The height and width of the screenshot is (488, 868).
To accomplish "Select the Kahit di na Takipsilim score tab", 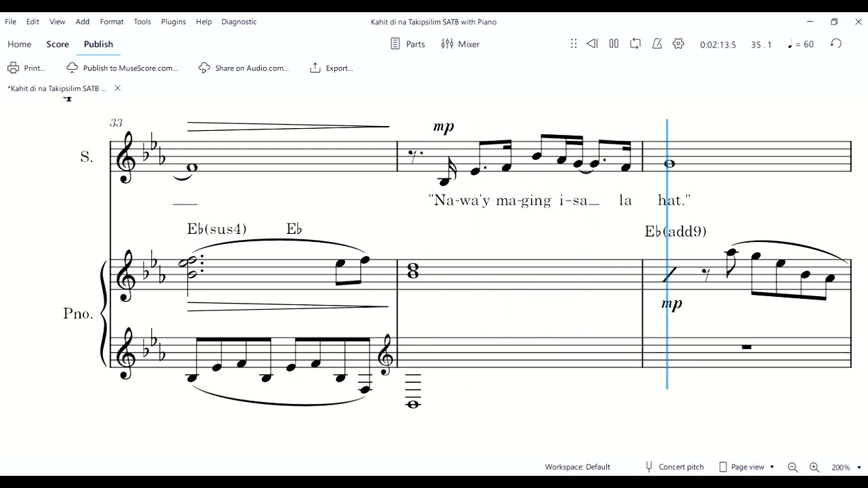I will [x=57, y=88].
